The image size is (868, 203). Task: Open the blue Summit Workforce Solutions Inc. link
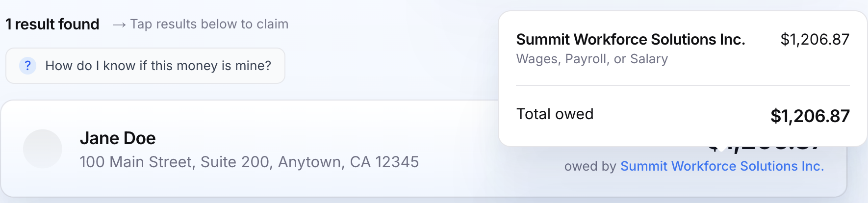point(722,166)
